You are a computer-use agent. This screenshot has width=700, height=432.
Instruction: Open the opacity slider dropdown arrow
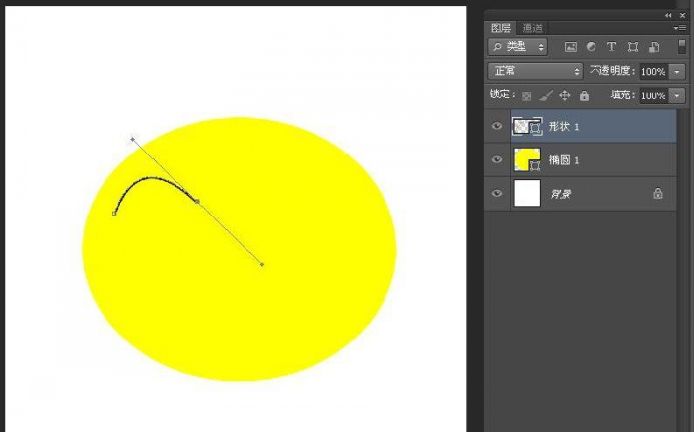[x=677, y=72]
